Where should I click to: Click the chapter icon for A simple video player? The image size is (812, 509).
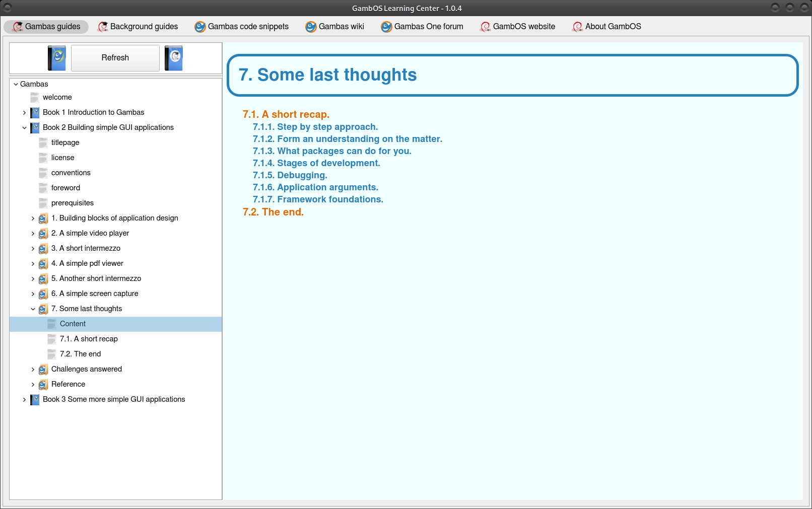pos(43,234)
